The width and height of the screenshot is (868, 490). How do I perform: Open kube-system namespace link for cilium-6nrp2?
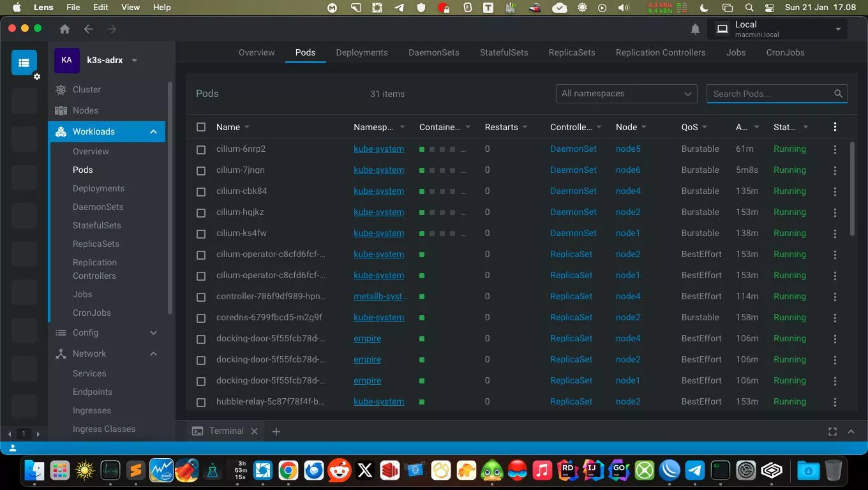378,149
